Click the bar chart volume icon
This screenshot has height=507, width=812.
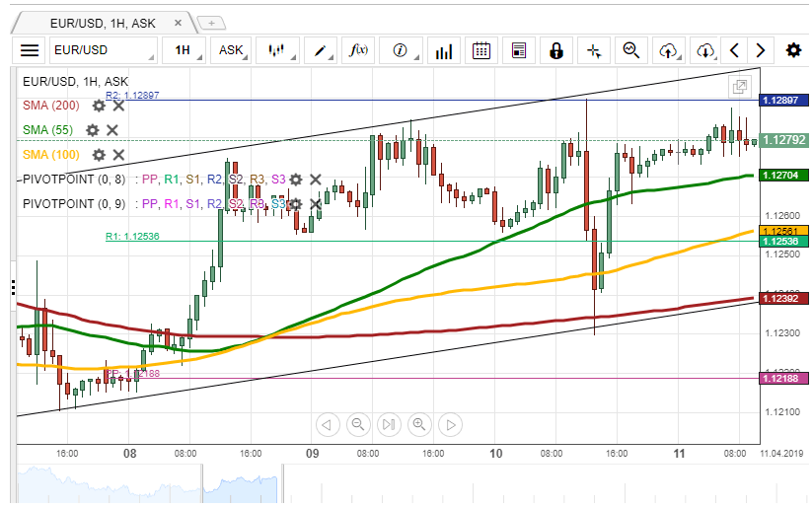click(444, 50)
